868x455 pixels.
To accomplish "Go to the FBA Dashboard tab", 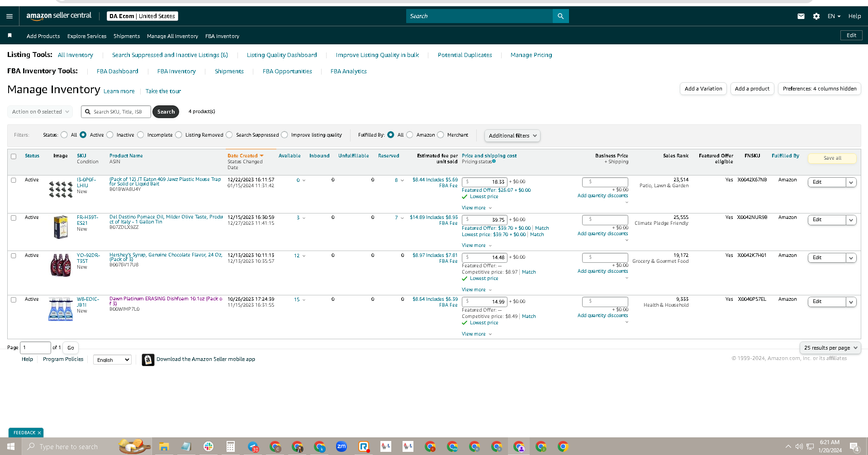I will [x=118, y=71].
